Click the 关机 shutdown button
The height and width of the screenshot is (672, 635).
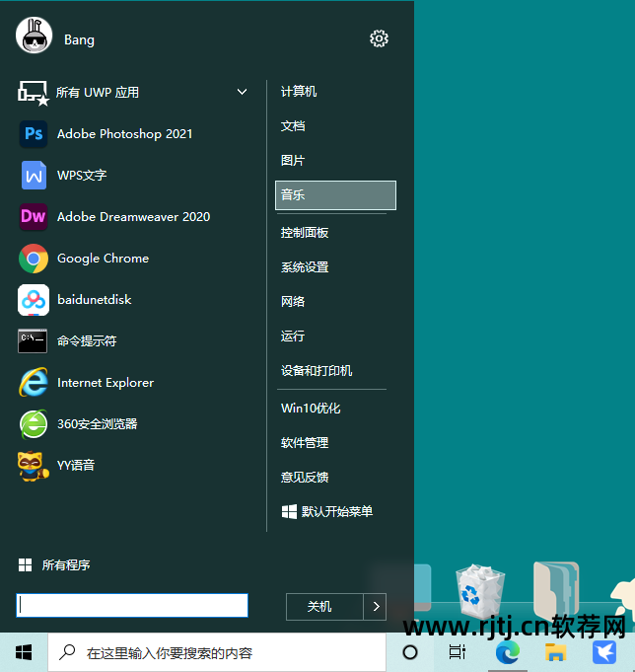(x=324, y=607)
